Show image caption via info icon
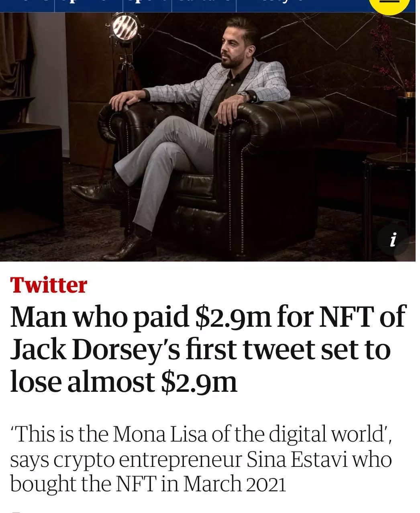Screen dimensions: 420x513 tap(393, 240)
